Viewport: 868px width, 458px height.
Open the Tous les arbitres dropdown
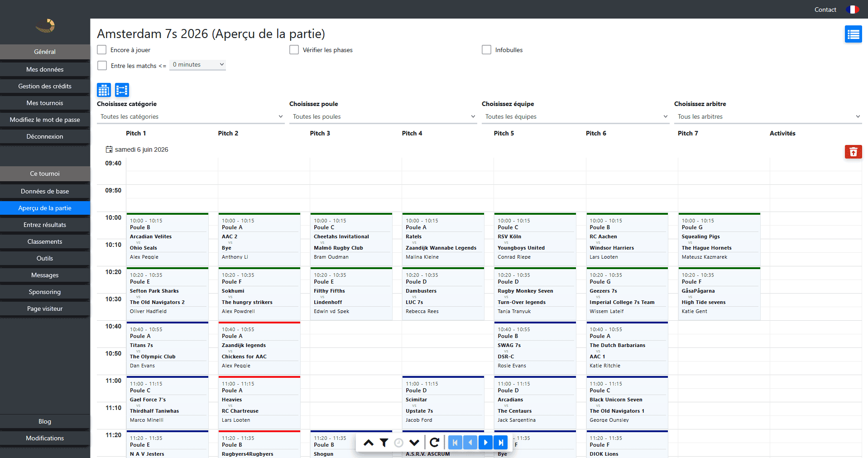(x=768, y=116)
